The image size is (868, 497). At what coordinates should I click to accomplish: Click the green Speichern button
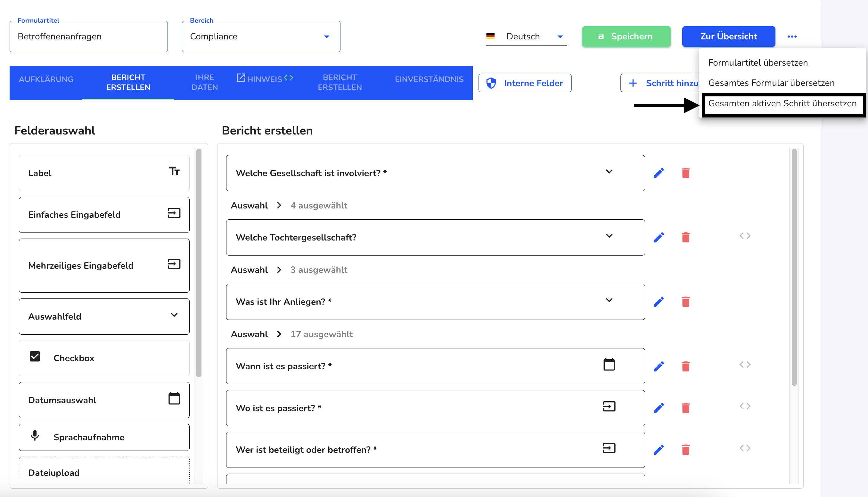[626, 37]
